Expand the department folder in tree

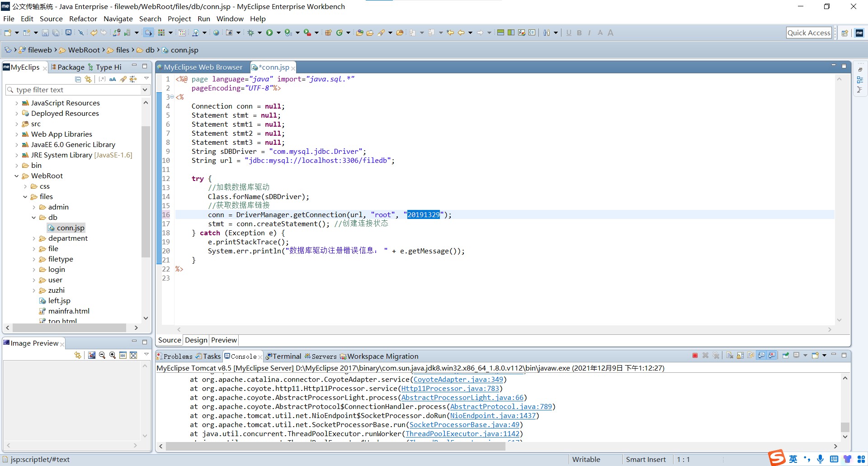click(34, 238)
